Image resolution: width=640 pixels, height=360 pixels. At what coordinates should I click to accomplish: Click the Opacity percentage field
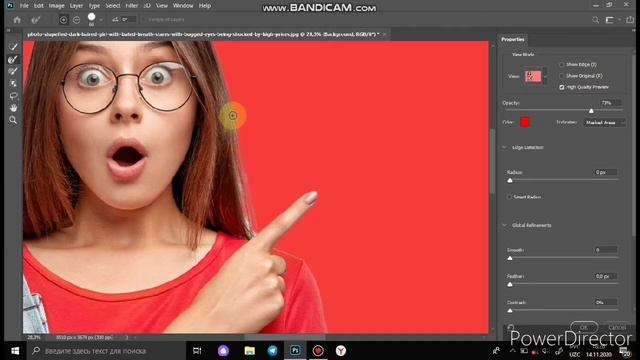[609, 103]
